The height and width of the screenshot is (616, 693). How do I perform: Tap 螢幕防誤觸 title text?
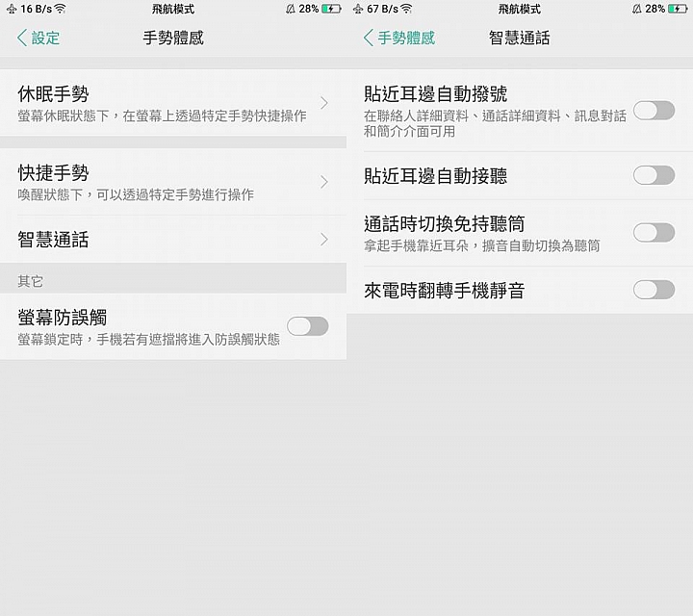pyautogui.click(x=62, y=318)
